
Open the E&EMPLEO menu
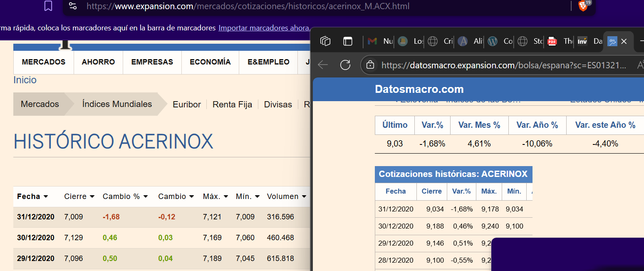coord(268,62)
